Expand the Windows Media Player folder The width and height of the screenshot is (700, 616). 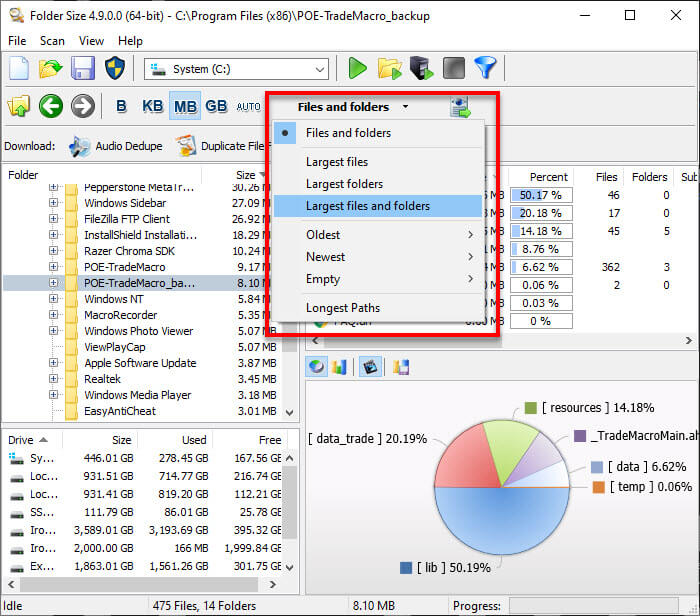click(x=54, y=395)
